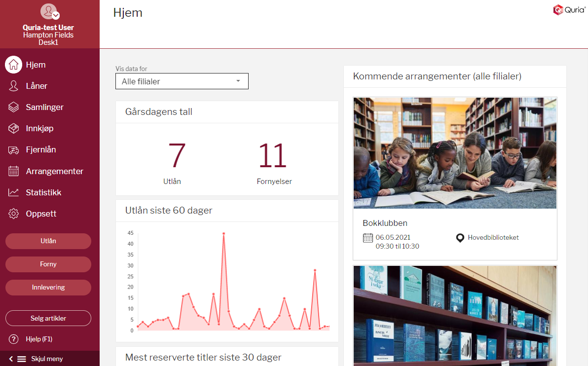Click the 09:30 til 10:30 time text
Screen dimensions: 588x366
click(x=398, y=246)
